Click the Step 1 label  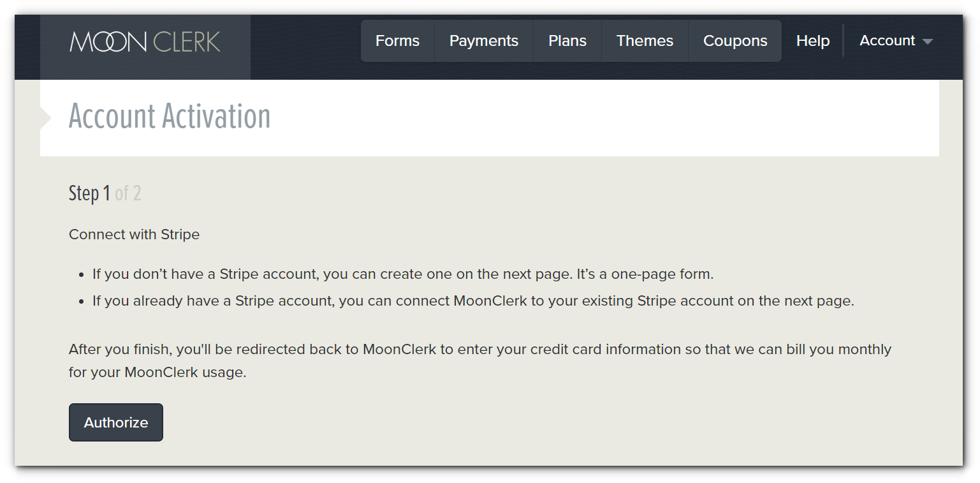[x=89, y=193]
